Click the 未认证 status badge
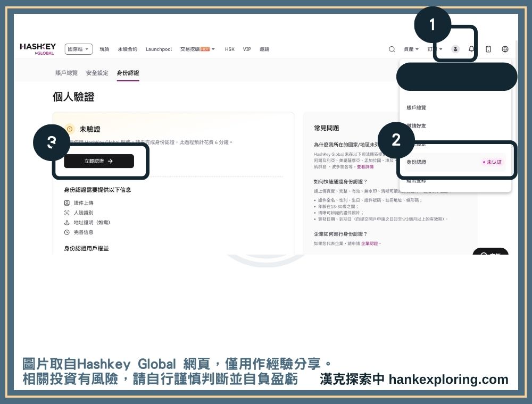532x404 pixels. tap(492, 162)
